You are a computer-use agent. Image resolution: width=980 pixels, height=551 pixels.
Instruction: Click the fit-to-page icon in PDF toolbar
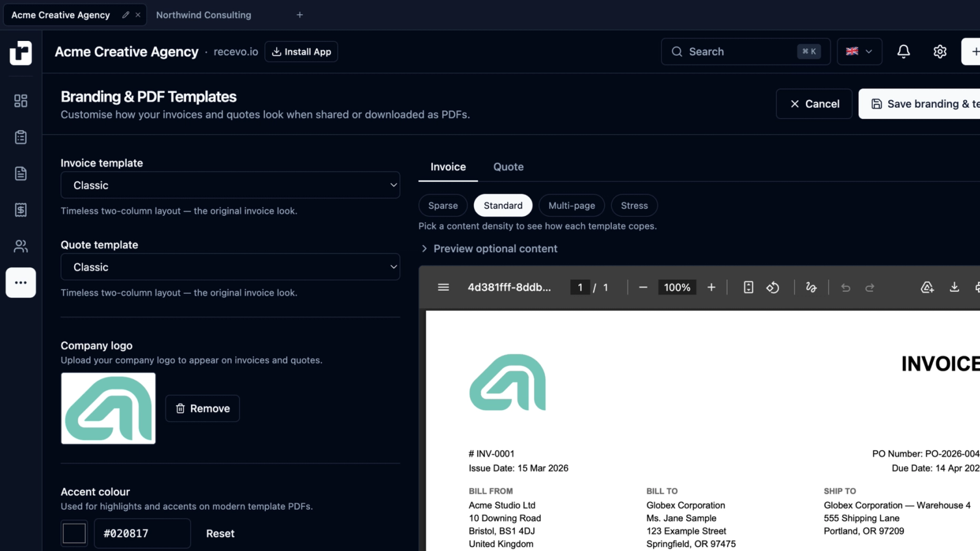pos(748,287)
